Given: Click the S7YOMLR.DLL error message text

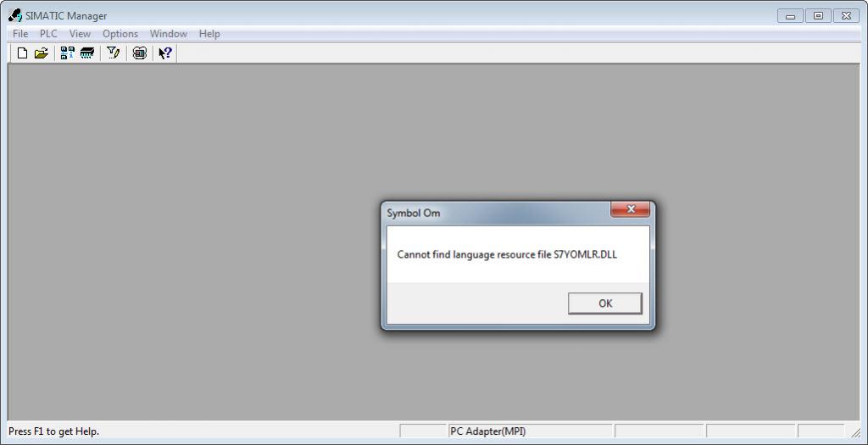Looking at the screenshot, I should coord(507,254).
